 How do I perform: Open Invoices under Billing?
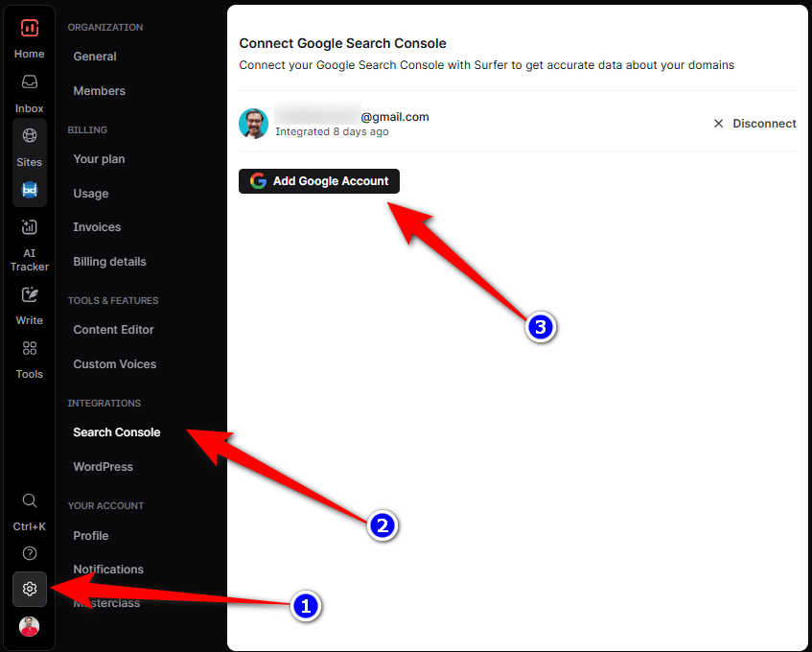click(x=96, y=227)
